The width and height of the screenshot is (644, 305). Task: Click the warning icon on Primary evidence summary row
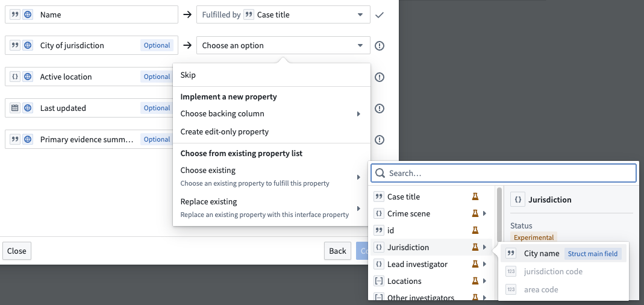click(380, 140)
